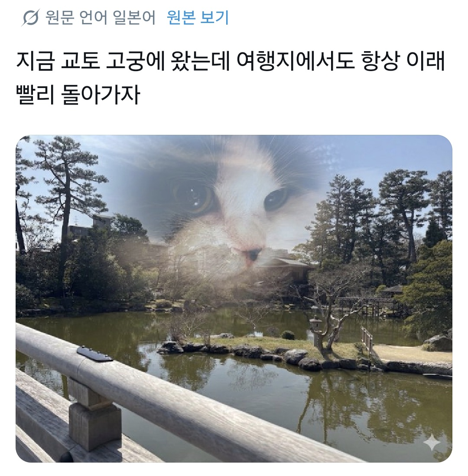Click the text line 빨리 돌아가자

78,95
